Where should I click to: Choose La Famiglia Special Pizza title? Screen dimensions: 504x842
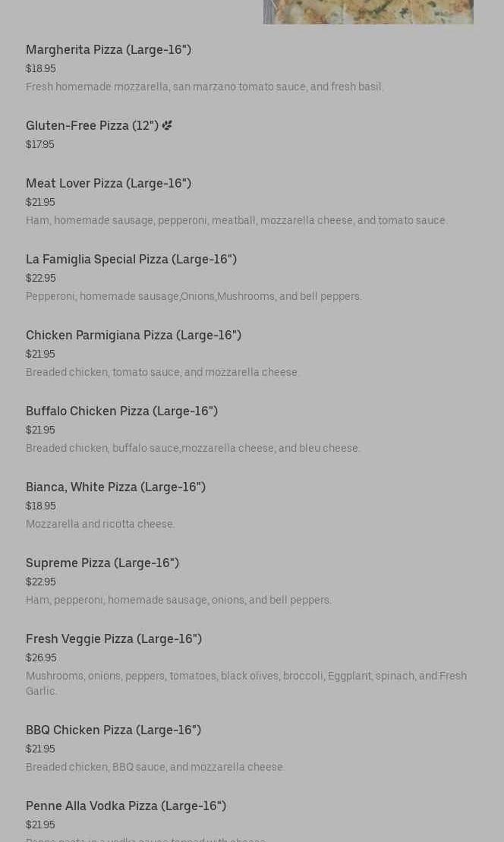tap(131, 260)
